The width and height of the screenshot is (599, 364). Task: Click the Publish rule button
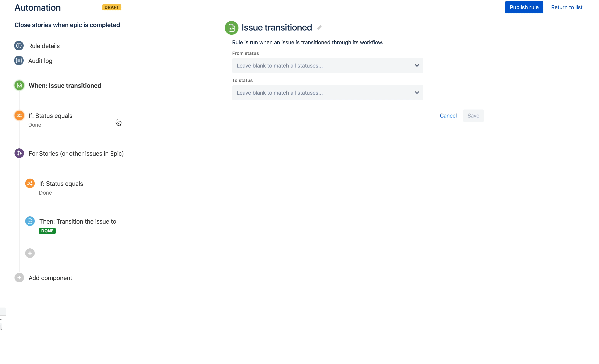tap(524, 7)
